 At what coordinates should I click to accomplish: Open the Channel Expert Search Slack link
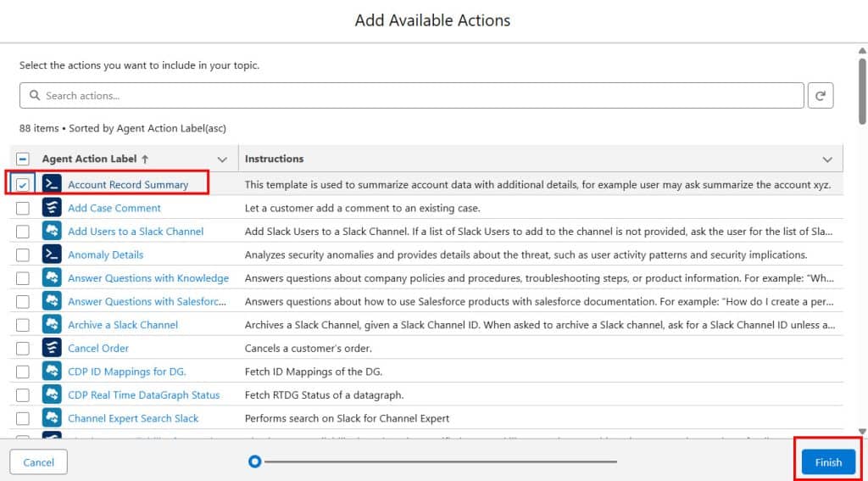[133, 418]
